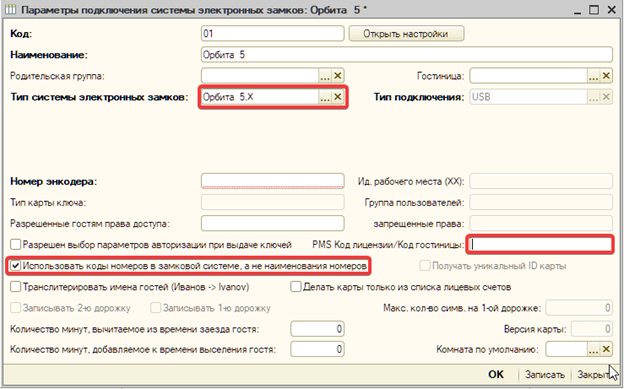Confirm with the OK button
This screenshot has height=389, width=624.
coord(496,374)
